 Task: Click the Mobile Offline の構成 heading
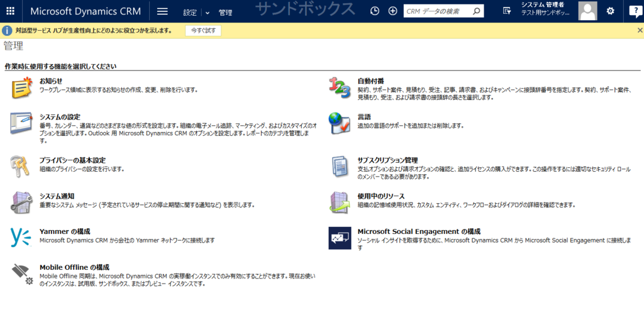74,267
